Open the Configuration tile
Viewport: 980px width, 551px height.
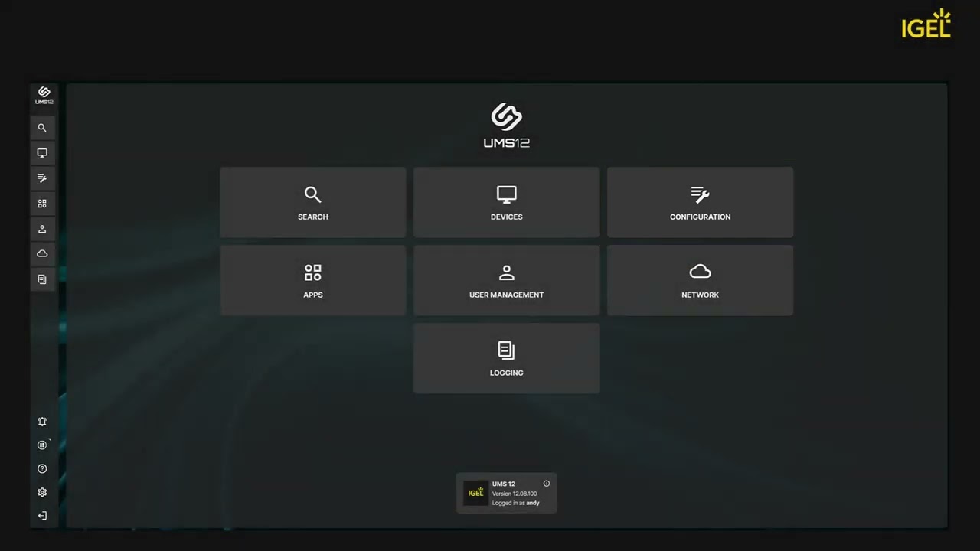(x=700, y=203)
